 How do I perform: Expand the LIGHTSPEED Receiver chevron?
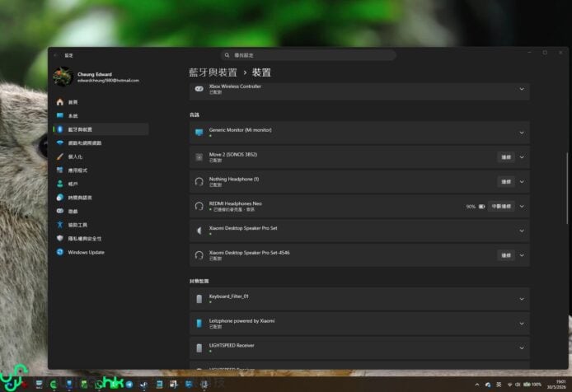tap(522, 348)
